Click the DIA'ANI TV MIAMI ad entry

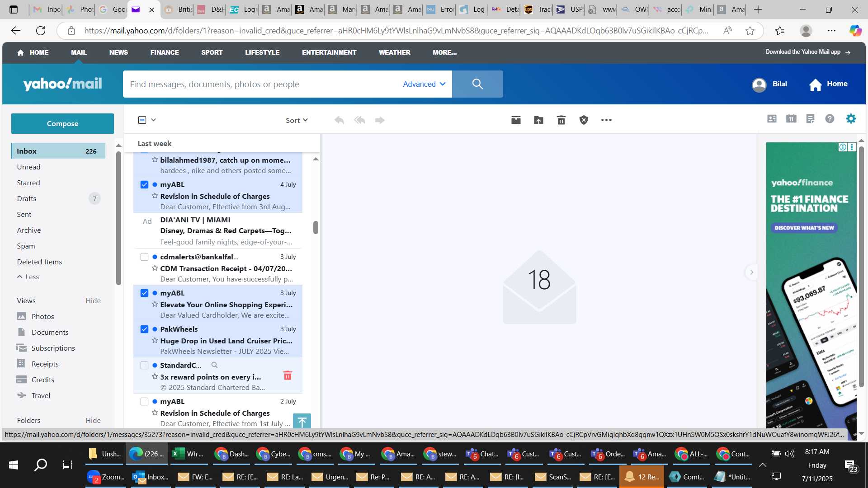point(218,230)
